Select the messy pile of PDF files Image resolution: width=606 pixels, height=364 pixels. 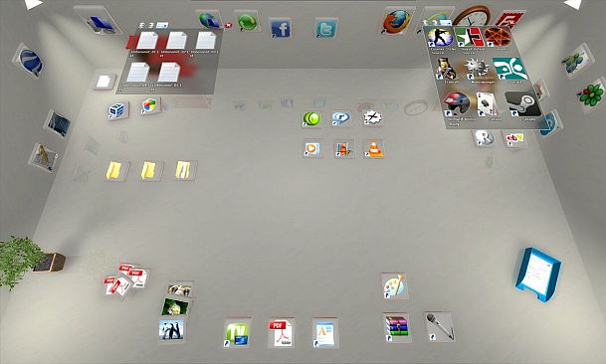coord(126,280)
